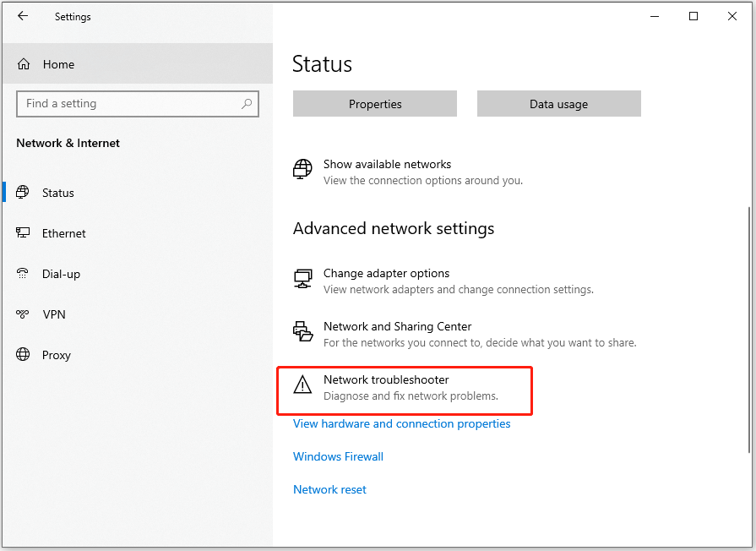Click the Dial-up phone icon
Viewport: 756px width, 551px height.
pyautogui.click(x=23, y=273)
